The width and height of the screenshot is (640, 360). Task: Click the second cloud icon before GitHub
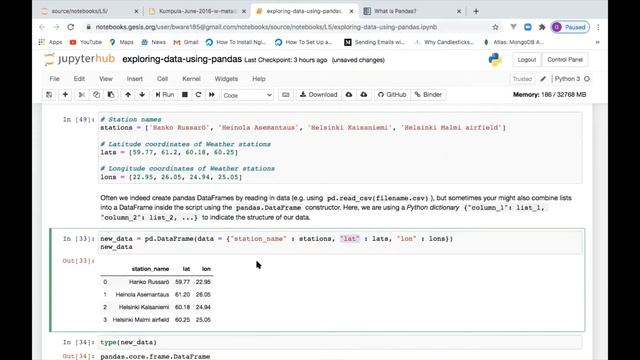(x=364, y=95)
